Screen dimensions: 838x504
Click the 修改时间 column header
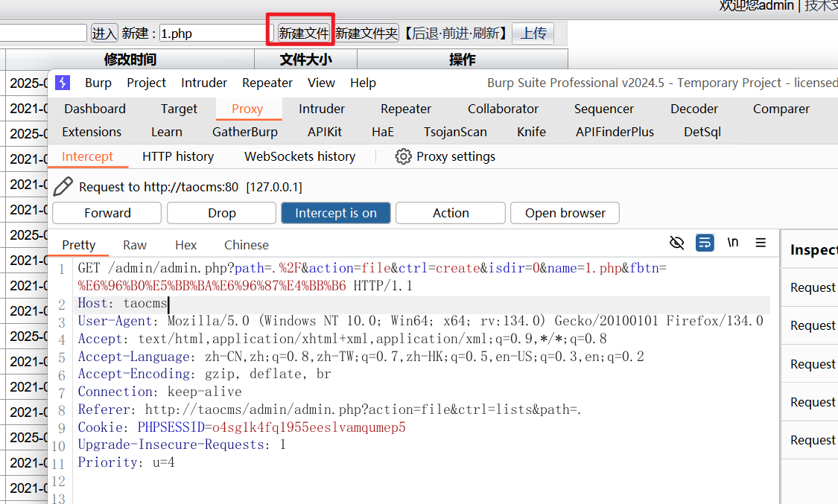(x=130, y=60)
